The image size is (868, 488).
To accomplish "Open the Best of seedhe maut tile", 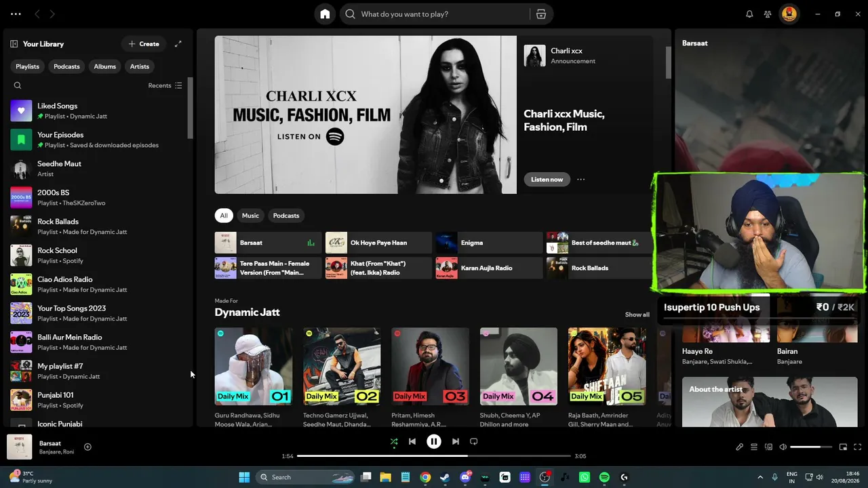I will click(599, 243).
